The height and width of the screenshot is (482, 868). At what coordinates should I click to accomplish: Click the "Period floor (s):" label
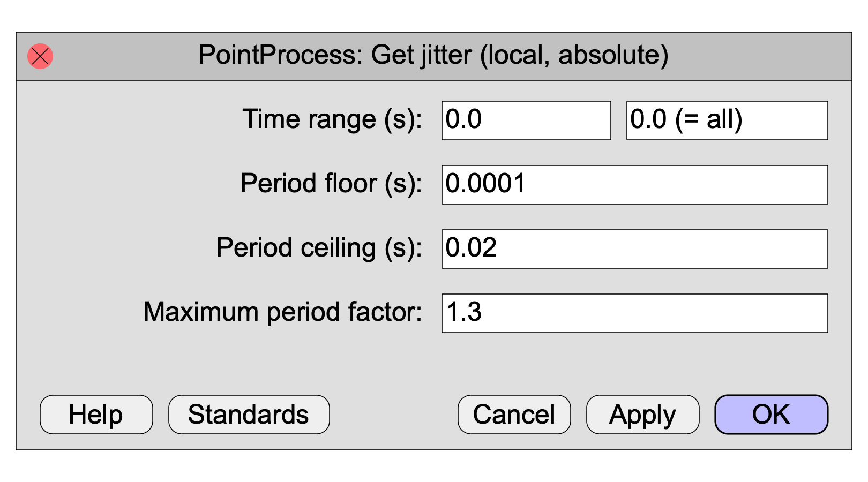click(331, 184)
